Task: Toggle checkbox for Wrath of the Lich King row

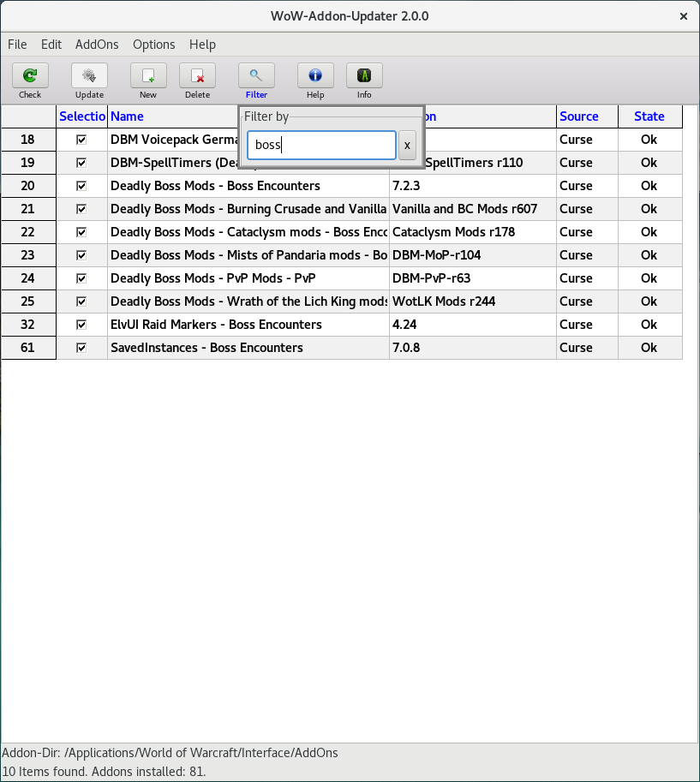Action: coord(81,301)
